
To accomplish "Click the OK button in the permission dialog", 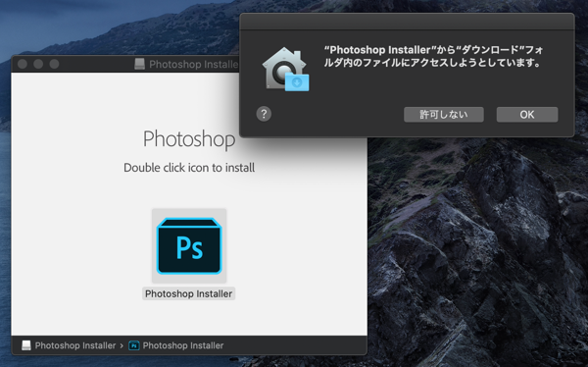I will click(527, 115).
